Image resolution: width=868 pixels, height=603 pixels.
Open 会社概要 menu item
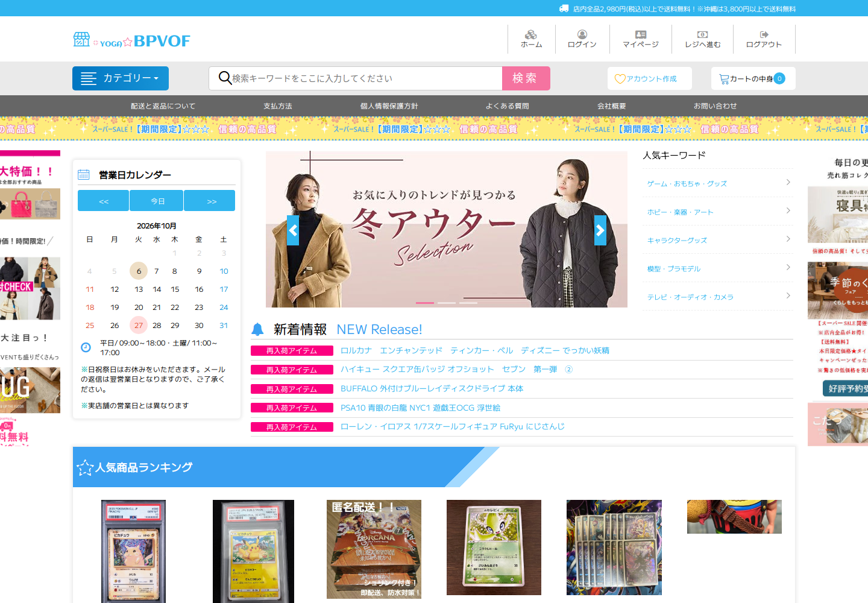click(612, 106)
